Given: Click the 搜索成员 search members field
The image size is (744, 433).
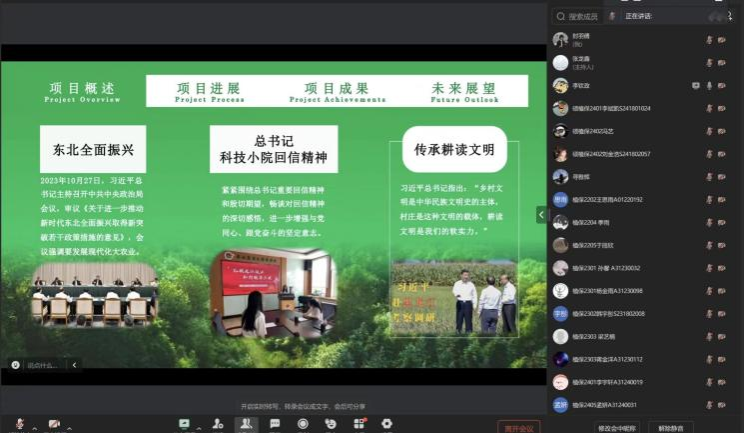Looking at the screenshot, I should point(582,16).
